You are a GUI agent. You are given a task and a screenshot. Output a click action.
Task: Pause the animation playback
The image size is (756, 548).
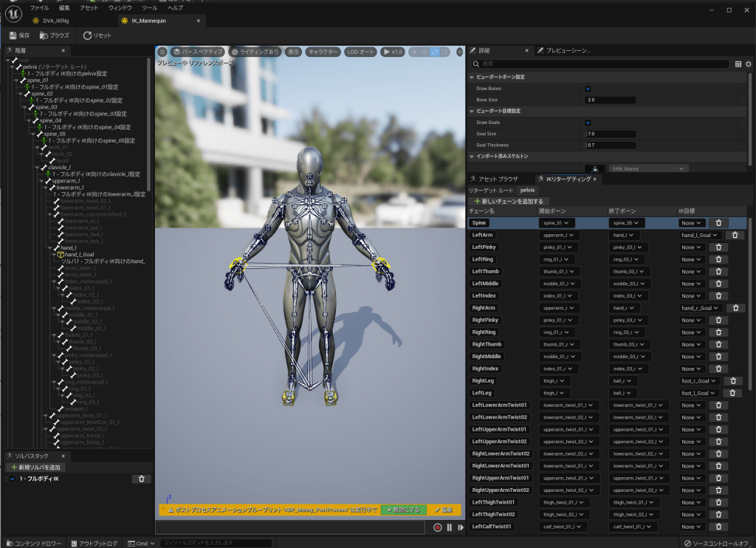(x=449, y=527)
